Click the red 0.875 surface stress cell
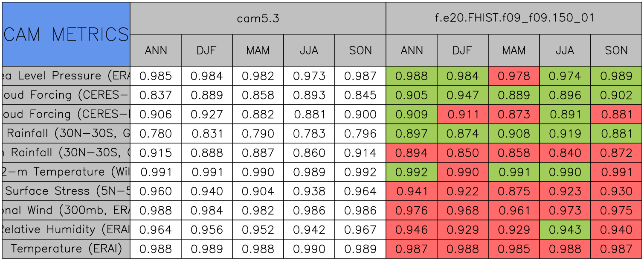644x261 pixels. click(514, 191)
